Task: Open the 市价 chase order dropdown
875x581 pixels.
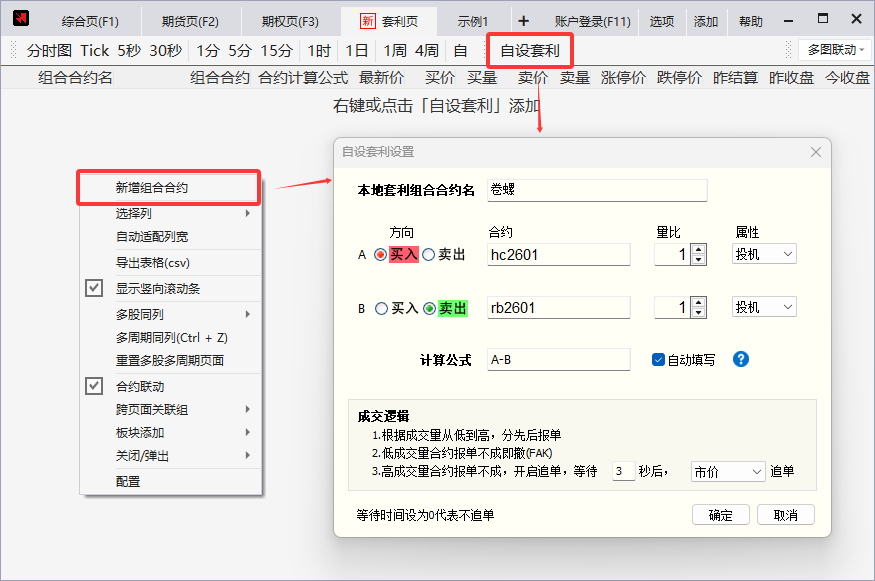Action: pos(728,472)
